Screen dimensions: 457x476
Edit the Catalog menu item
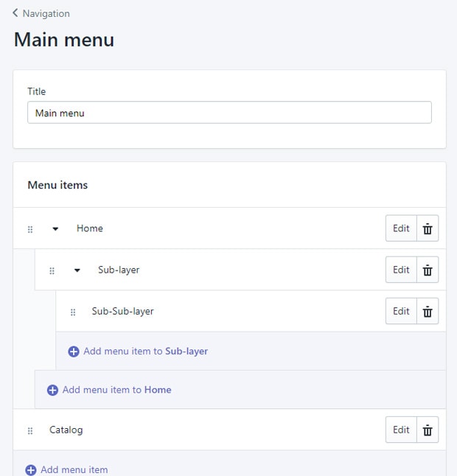pos(401,430)
